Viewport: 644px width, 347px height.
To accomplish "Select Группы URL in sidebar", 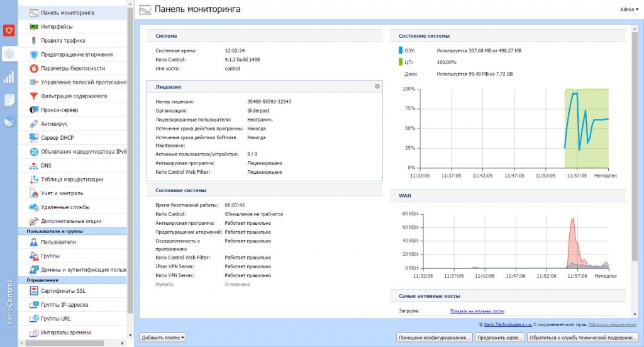I will (x=72, y=319).
